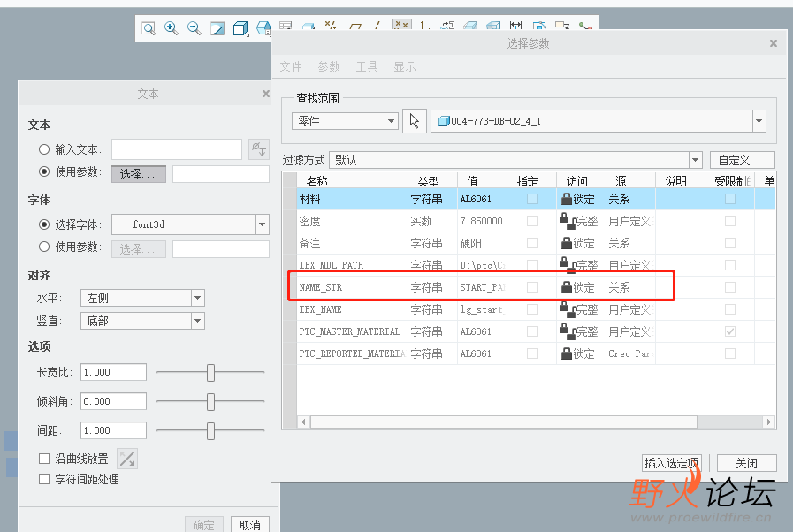The height and width of the screenshot is (532, 793).
Task: Click the 选择... button for text parameter
Action: [139, 174]
